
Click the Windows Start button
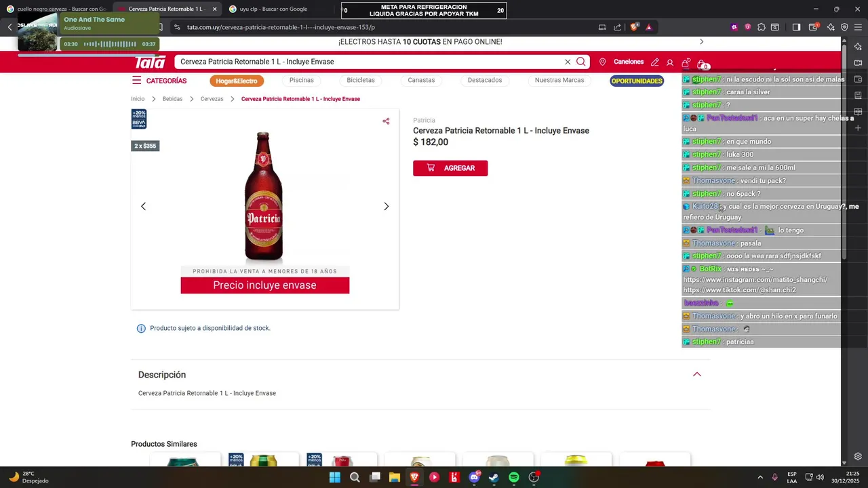pyautogui.click(x=334, y=477)
